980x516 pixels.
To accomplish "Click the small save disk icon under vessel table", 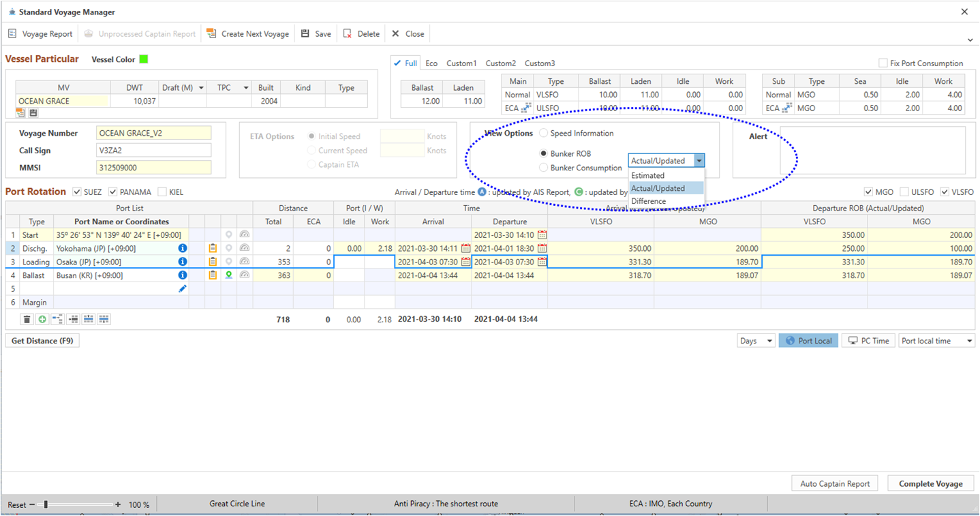I will click(x=33, y=112).
